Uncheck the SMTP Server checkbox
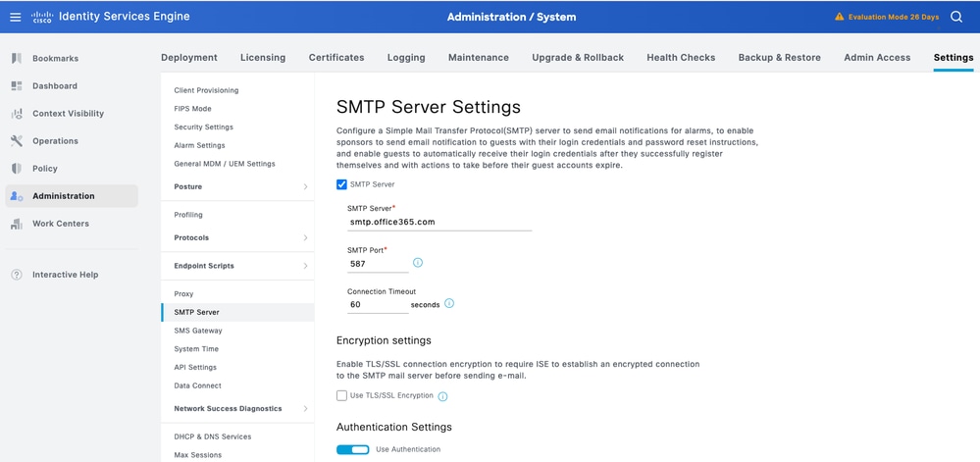 [341, 184]
